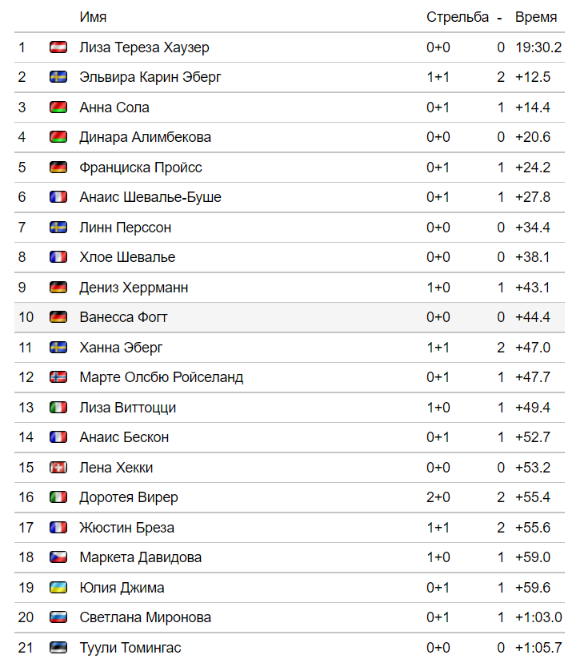Screen dimensions: 565x656
Task: Click the Belarus flag beside Анна Сола
Action: pyautogui.click(x=58, y=107)
